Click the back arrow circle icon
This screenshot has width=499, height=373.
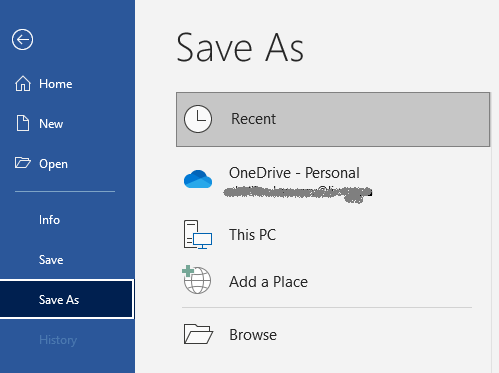click(x=22, y=40)
